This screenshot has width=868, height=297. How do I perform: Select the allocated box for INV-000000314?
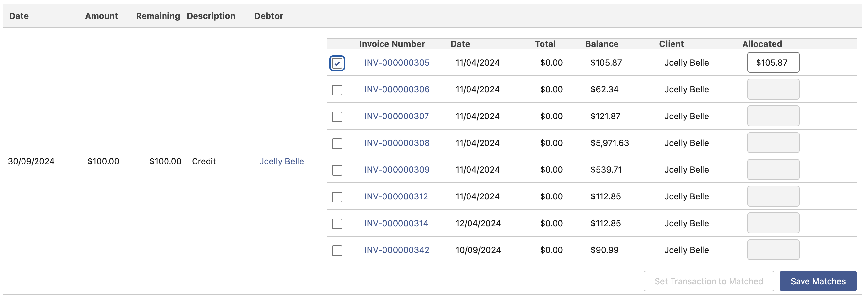click(x=773, y=223)
